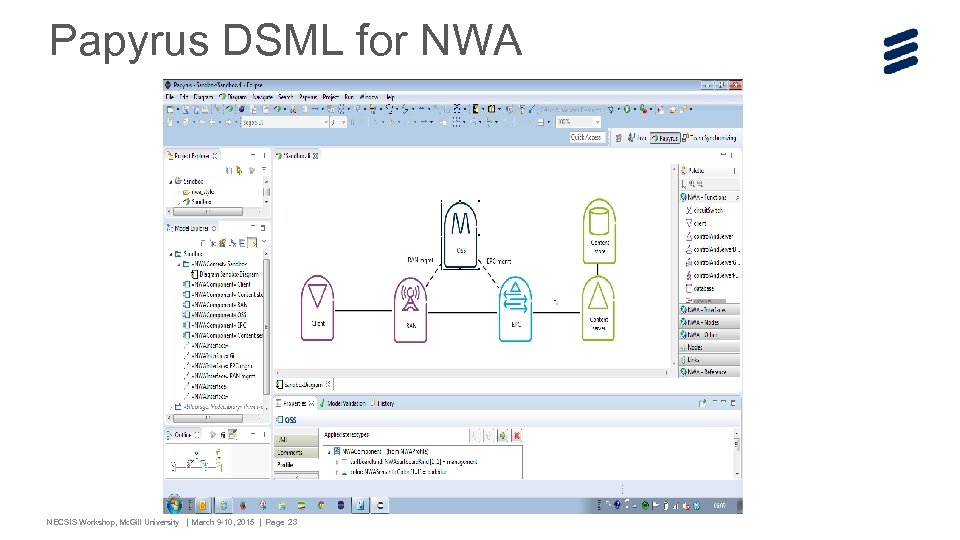
Task: Select NWAComponent OSS tree item
Action: coord(215,315)
